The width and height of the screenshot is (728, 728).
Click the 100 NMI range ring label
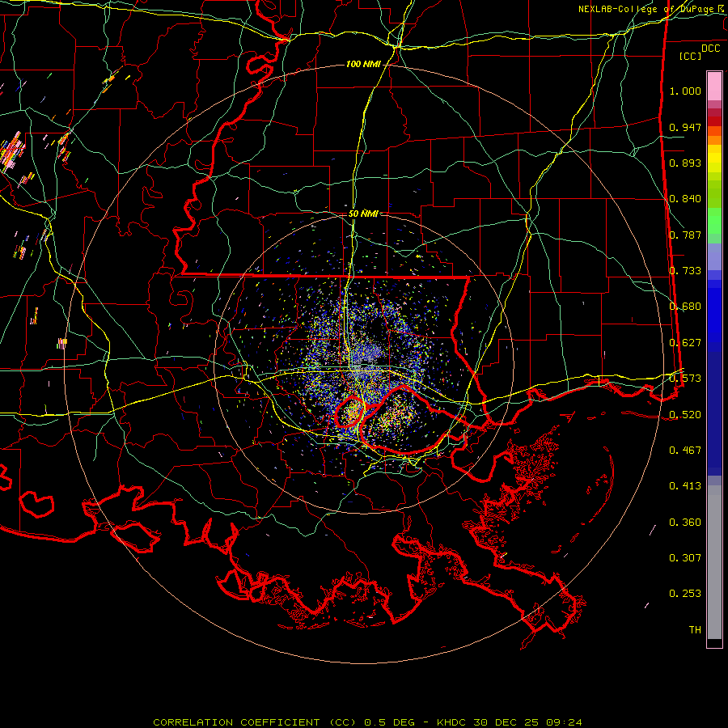coord(363,64)
